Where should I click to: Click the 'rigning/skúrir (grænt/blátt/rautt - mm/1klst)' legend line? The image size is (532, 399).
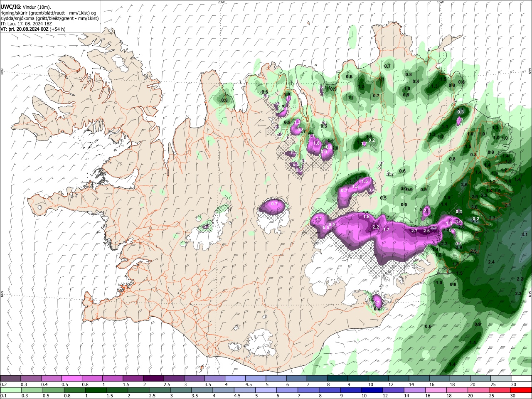(48, 13)
